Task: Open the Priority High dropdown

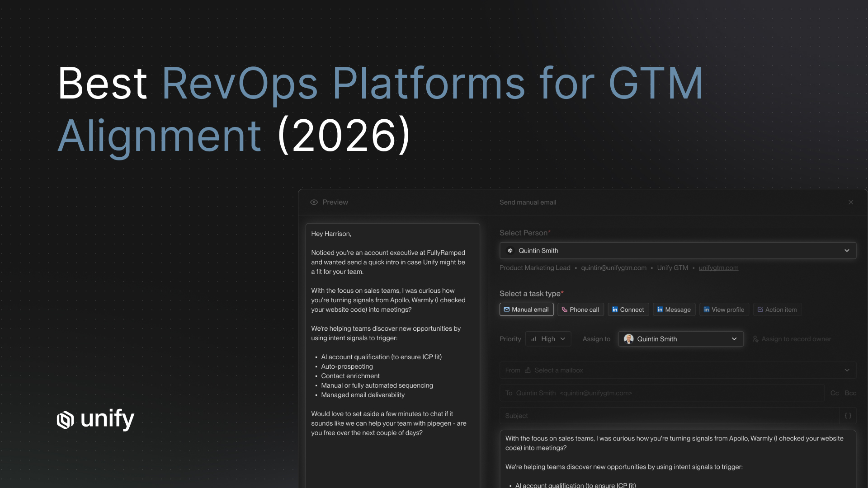Action: click(548, 339)
